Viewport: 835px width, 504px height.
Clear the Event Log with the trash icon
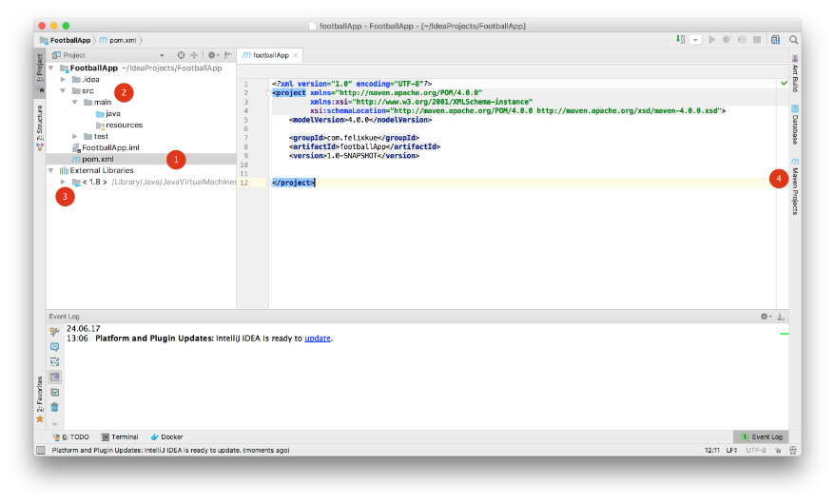tap(54, 406)
